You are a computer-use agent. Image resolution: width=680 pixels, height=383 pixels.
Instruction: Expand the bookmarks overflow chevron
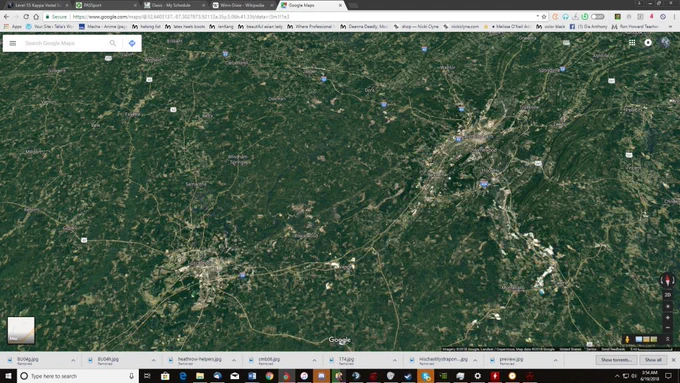pyautogui.click(x=671, y=26)
